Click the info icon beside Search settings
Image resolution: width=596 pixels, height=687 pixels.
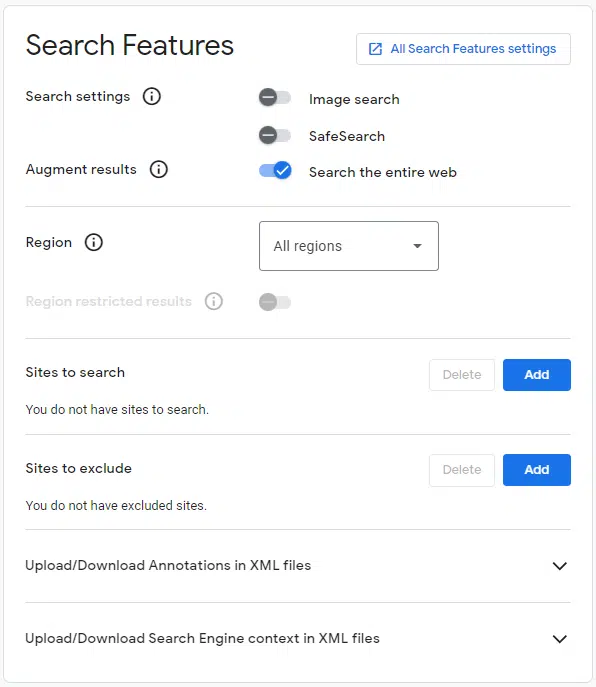click(x=152, y=96)
